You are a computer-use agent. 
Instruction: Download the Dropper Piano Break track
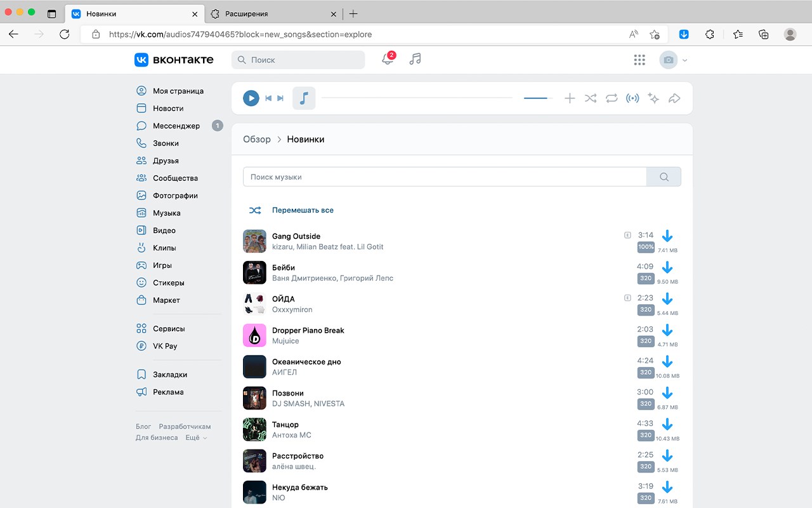(667, 330)
